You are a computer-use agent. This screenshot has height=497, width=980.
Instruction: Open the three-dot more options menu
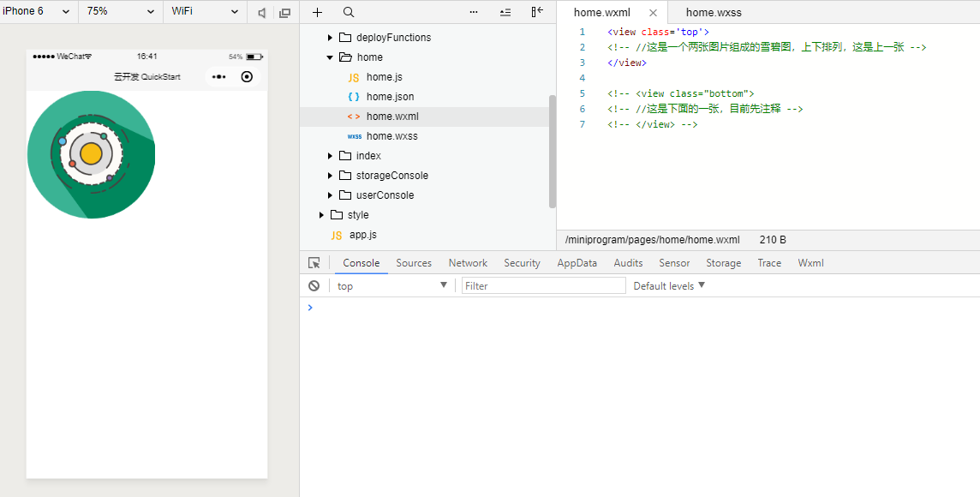click(x=473, y=13)
